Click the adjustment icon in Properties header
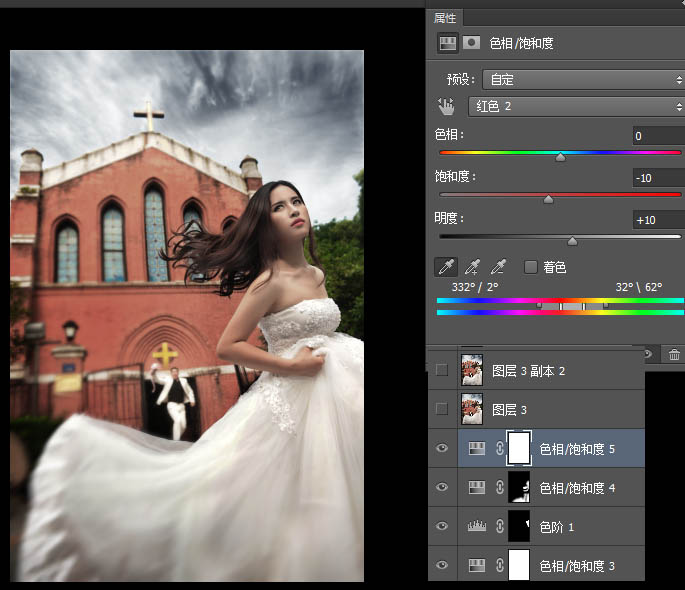685x590 pixels. (x=447, y=43)
